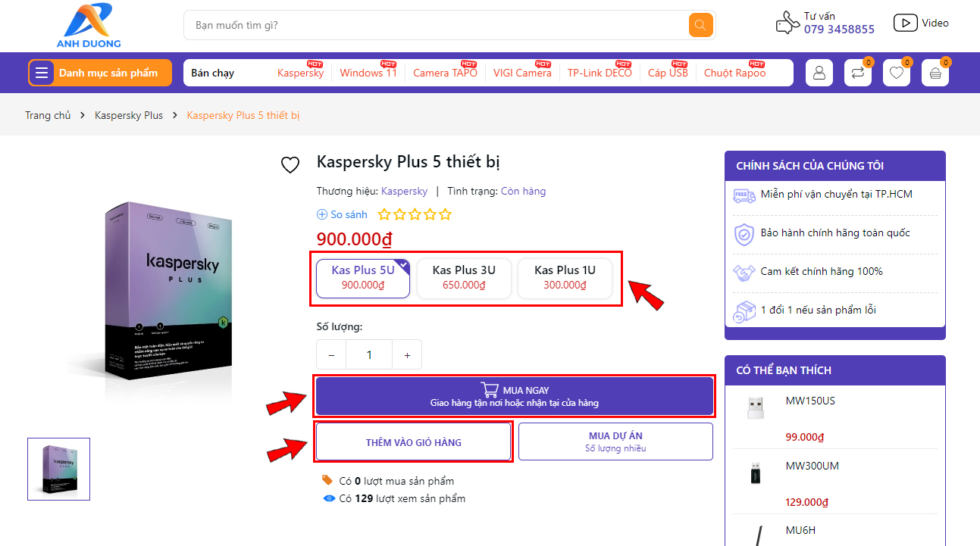Image resolution: width=980 pixels, height=546 pixels.
Task: Click the 'Bán chạy' label
Action: [x=213, y=73]
